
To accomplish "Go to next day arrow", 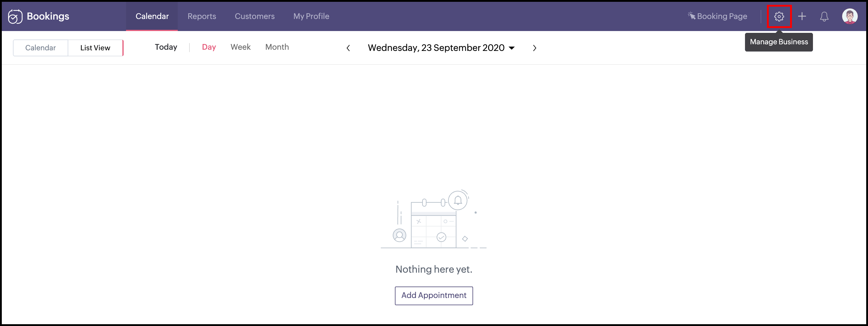I will (534, 48).
